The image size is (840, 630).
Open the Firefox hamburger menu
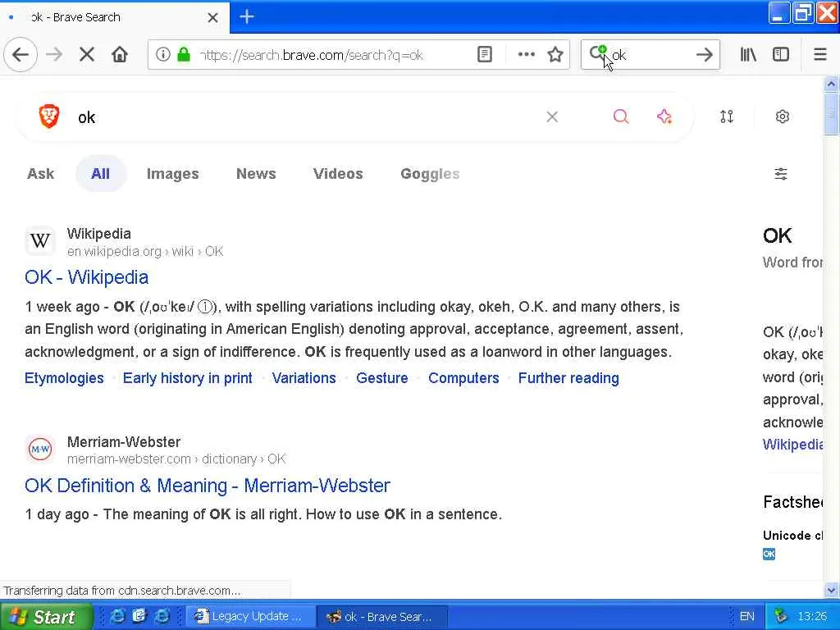[819, 55]
